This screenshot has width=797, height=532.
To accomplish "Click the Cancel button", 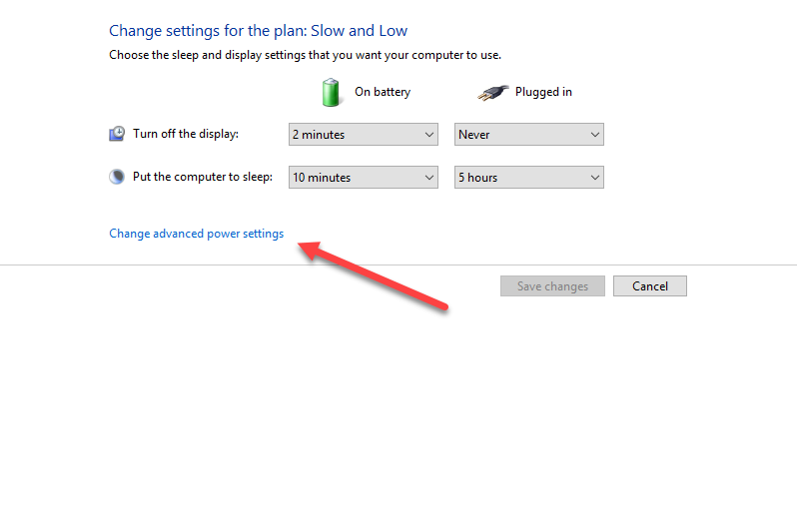I will tap(649, 286).
